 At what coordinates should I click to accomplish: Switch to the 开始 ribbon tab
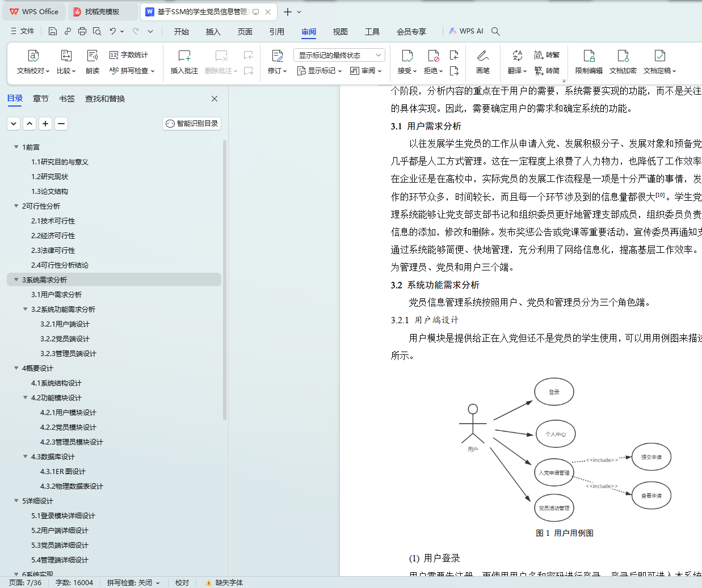(x=182, y=32)
